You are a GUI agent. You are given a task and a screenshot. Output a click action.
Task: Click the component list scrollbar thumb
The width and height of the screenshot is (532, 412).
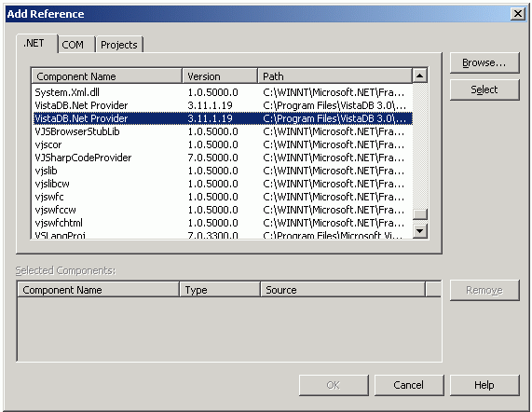pyautogui.click(x=420, y=213)
